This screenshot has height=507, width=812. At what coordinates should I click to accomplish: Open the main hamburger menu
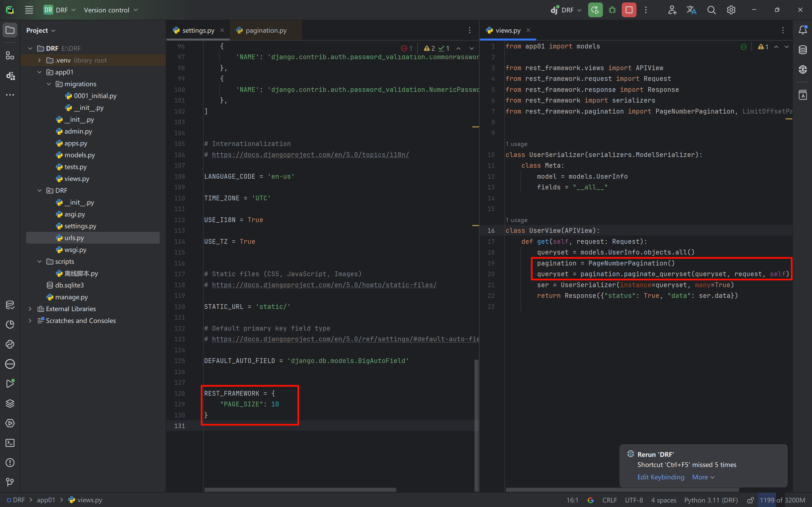click(x=29, y=10)
